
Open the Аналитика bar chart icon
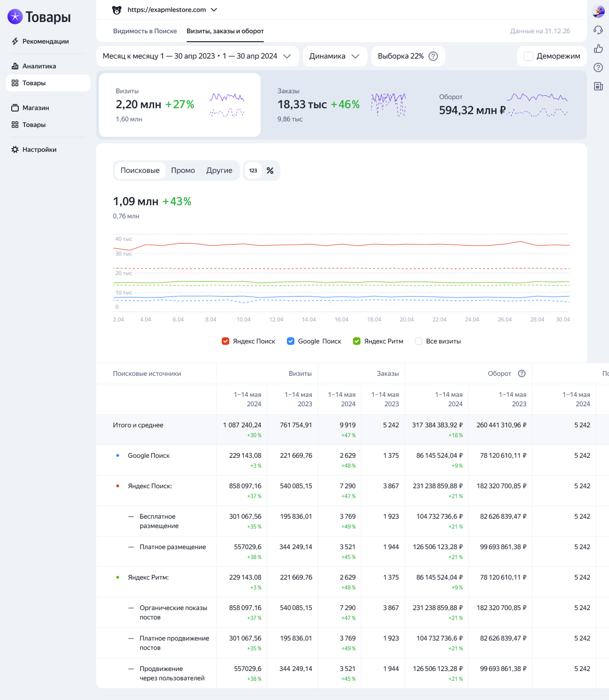pos(15,66)
